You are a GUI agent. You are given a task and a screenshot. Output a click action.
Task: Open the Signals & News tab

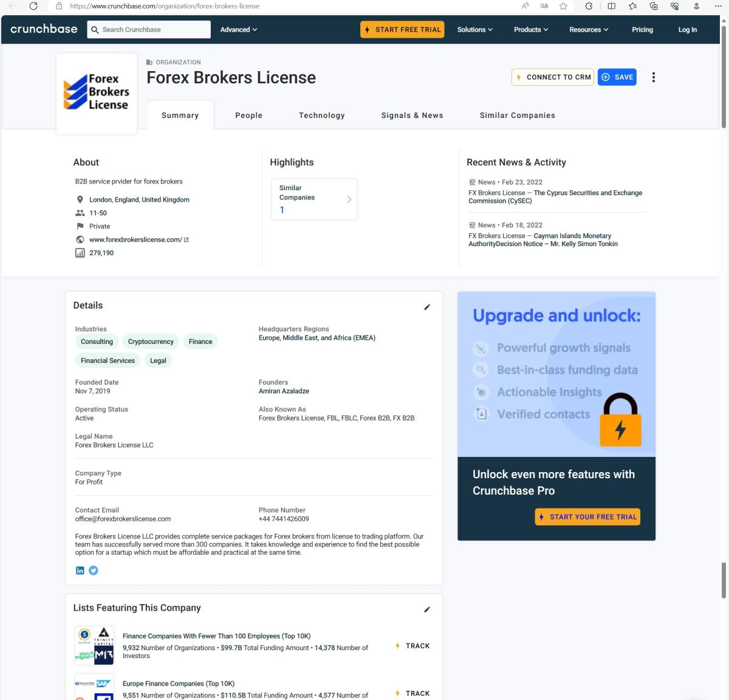pos(412,115)
